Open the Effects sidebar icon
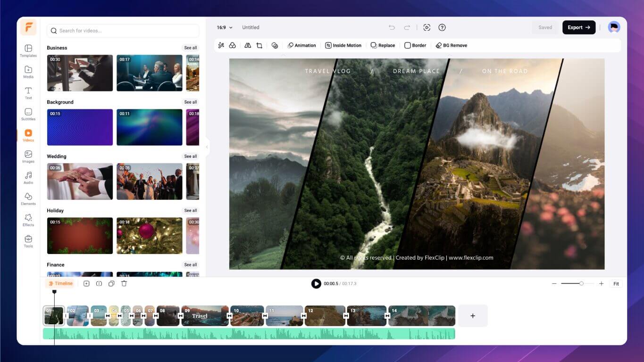 pyautogui.click(x=28, y=220)
